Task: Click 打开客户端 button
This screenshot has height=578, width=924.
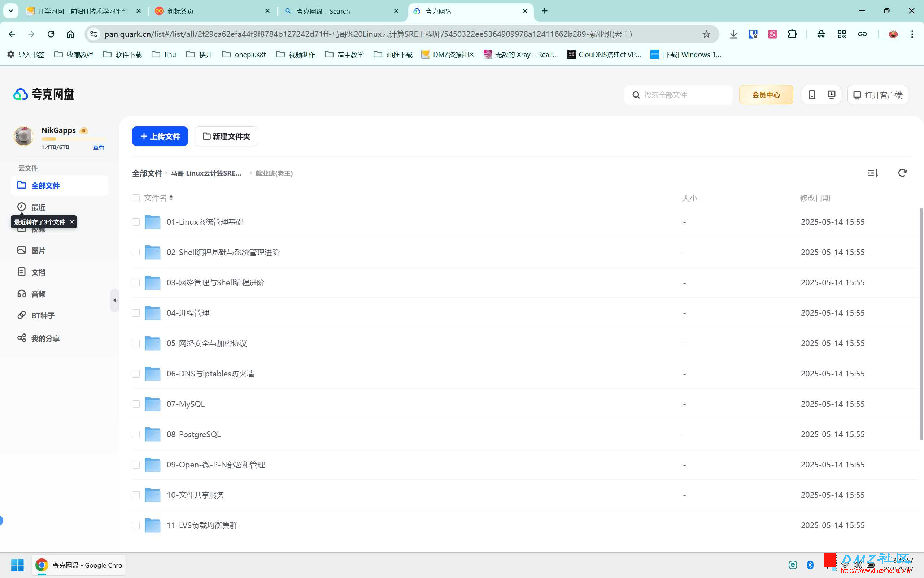Action: pos(877,95)
